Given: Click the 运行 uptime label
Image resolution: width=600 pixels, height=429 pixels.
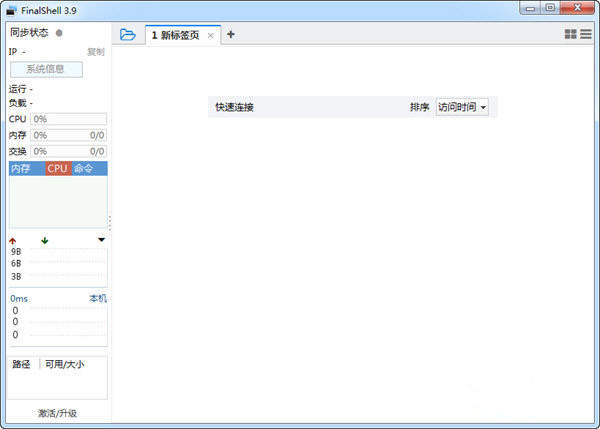Looking at the screenshot, I should click(x=18, y=89).
